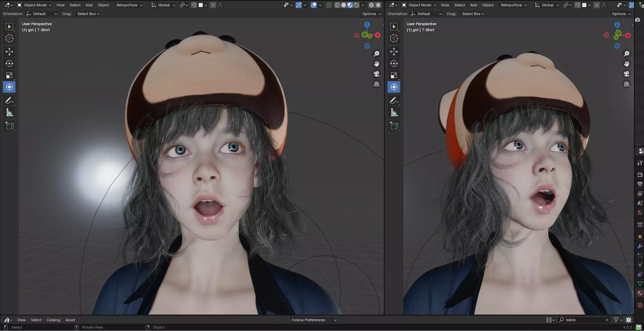Click the Zoom view icon in right viewport

627,54
